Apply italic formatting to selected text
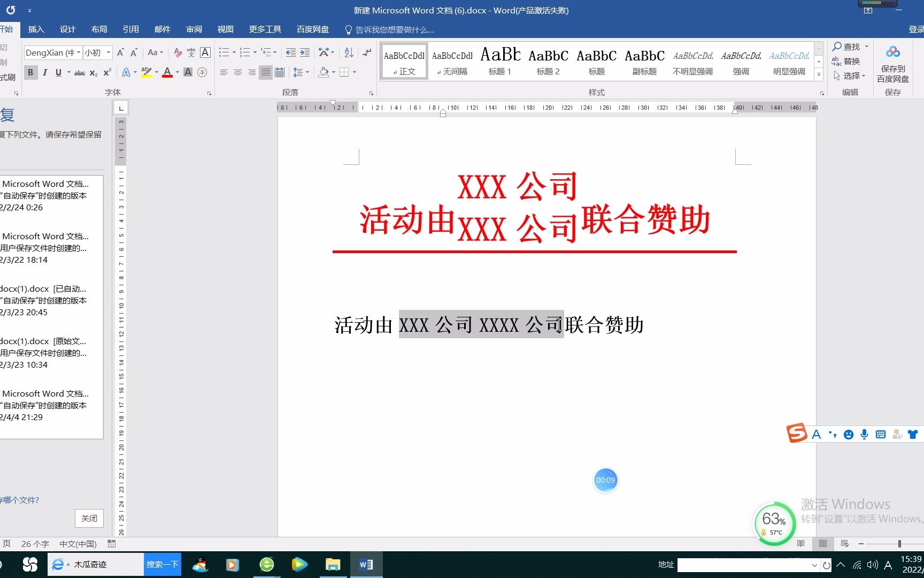 (x=45, y=72)
